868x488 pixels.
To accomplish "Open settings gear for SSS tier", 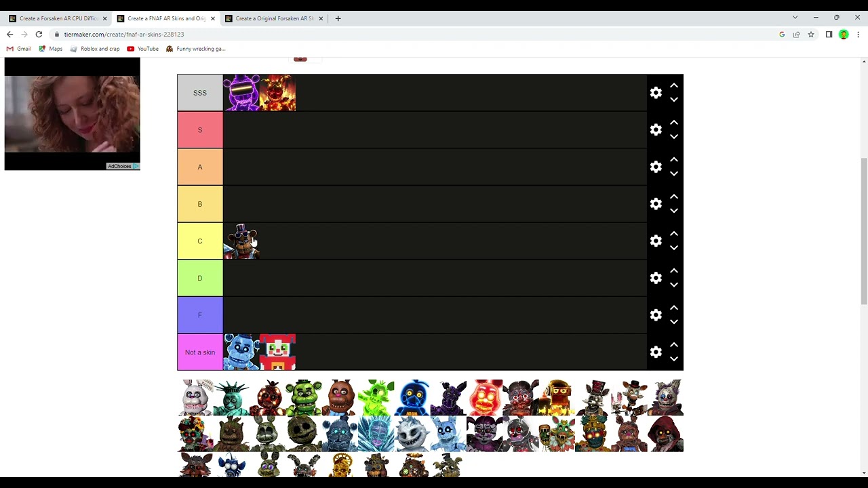I will coord(656,93).
